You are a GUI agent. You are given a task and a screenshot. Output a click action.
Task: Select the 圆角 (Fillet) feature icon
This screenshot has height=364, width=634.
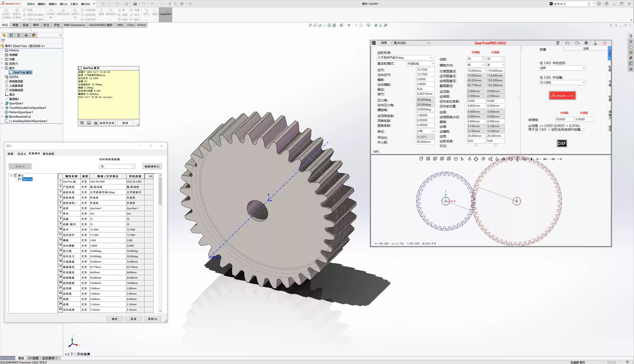101,10
